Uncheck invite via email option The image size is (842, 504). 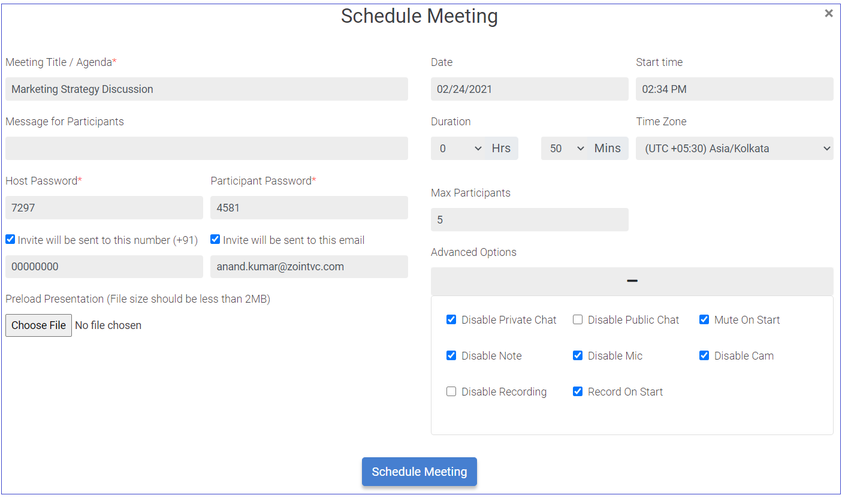point(215,239)
